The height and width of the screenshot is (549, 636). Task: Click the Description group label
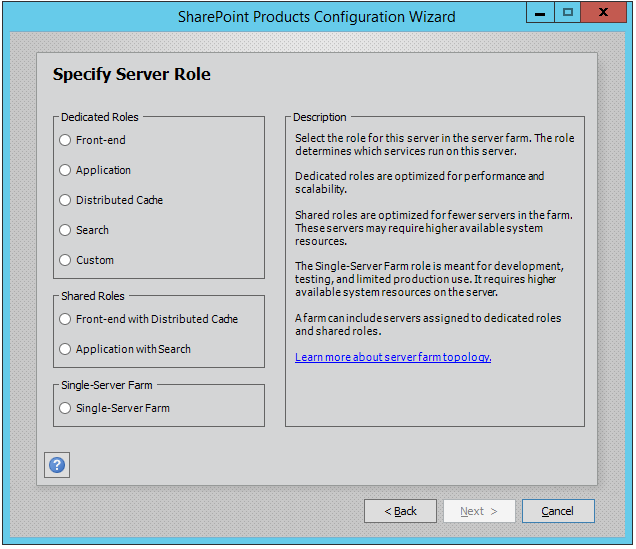coord(320,117)
